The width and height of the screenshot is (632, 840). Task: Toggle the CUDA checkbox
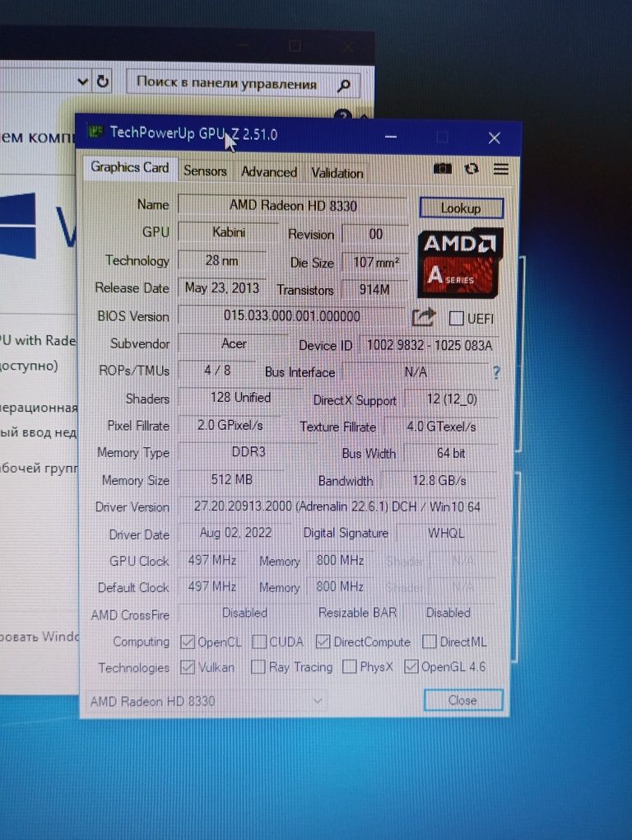(259, 642)
